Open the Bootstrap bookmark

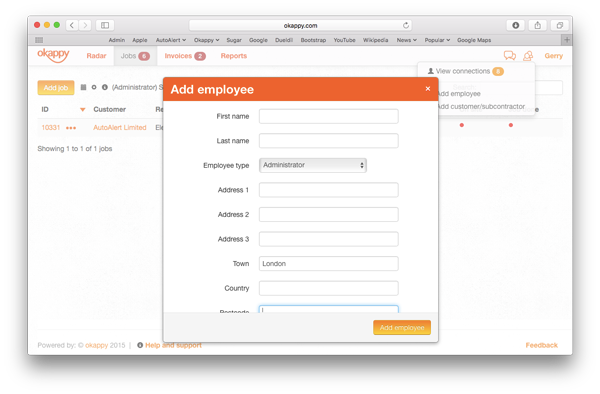(x=313, y=40)
